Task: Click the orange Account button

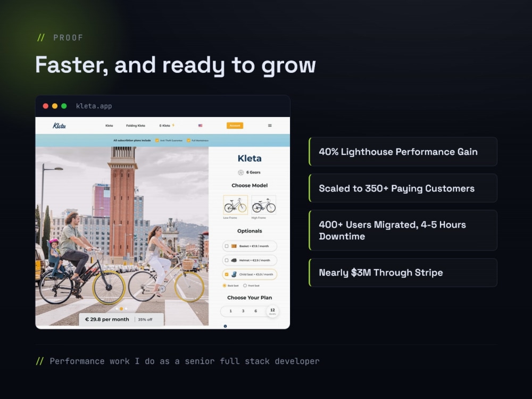Action: [x=235, y=126]
